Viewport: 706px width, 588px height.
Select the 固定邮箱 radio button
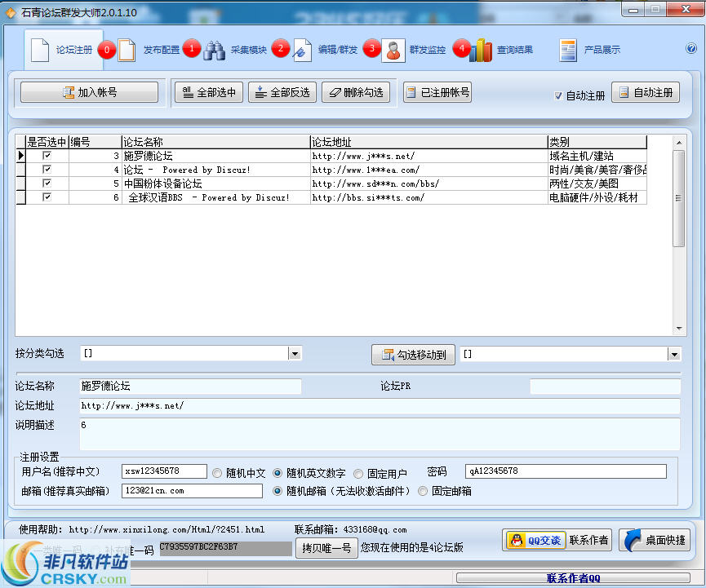(422, 491)
